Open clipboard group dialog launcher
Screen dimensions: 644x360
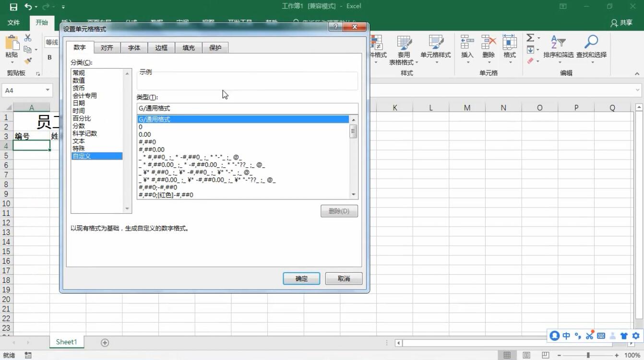point(38,74)
